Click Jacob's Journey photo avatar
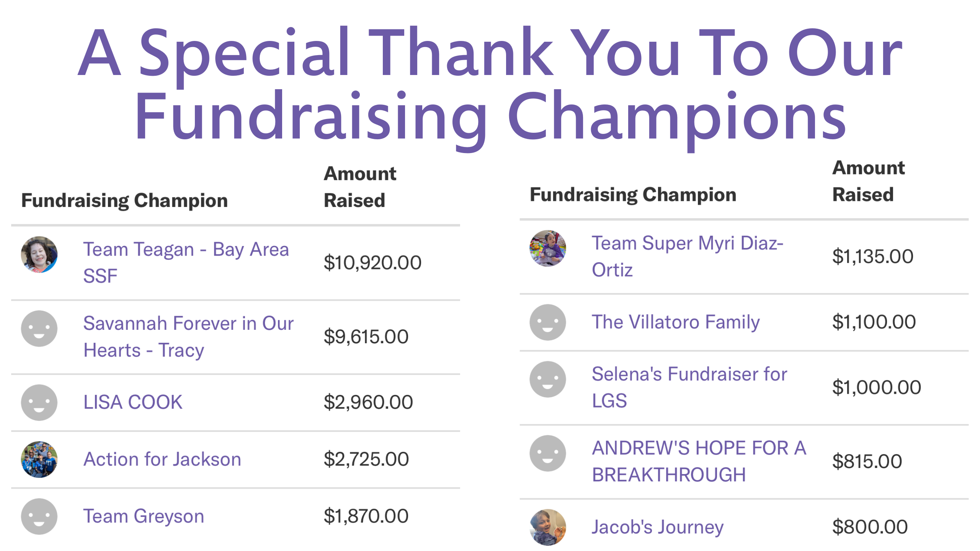This screenshot has width=980, height=551. (x=548, y=527)
